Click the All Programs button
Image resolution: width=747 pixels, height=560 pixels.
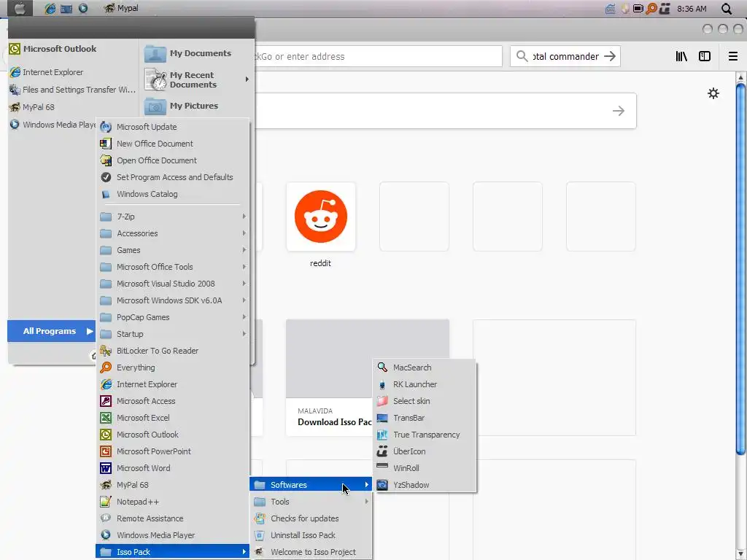[x=52, y=332]
